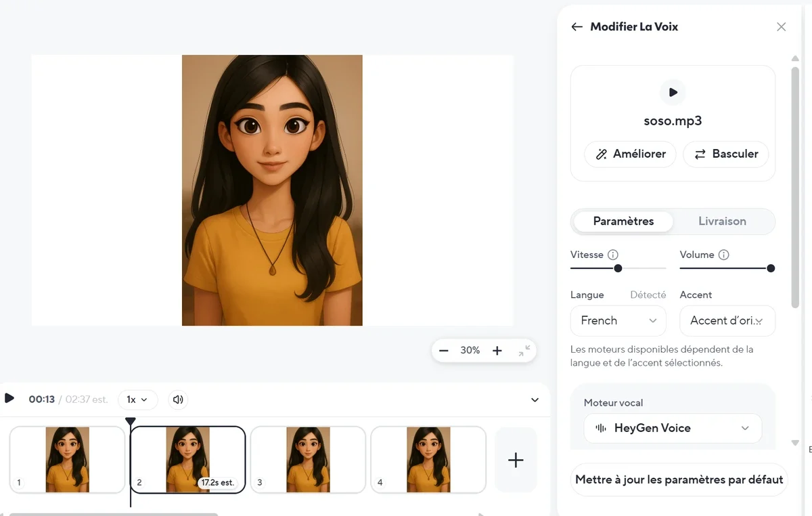Select scene 3 thumbnail
The height and width of the screenshot is (516, 812).
click(308, 460)
